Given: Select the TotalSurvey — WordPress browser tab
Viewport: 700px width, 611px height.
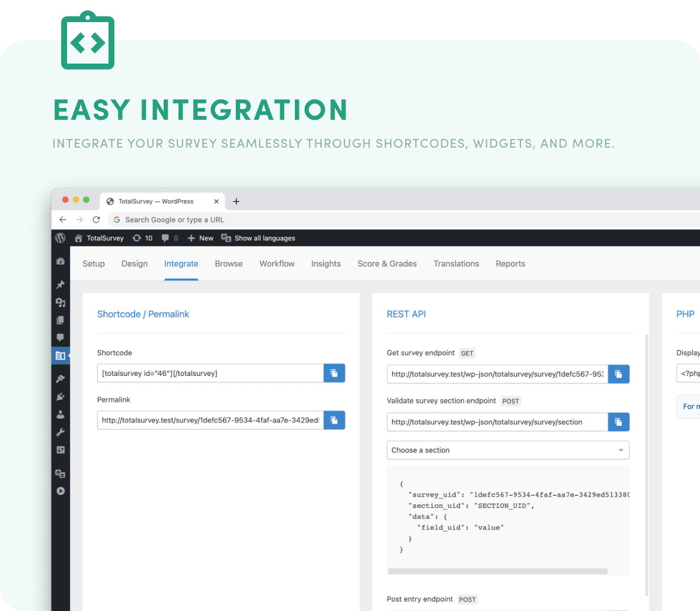Looking at the screenshot, I should [163, 202].
